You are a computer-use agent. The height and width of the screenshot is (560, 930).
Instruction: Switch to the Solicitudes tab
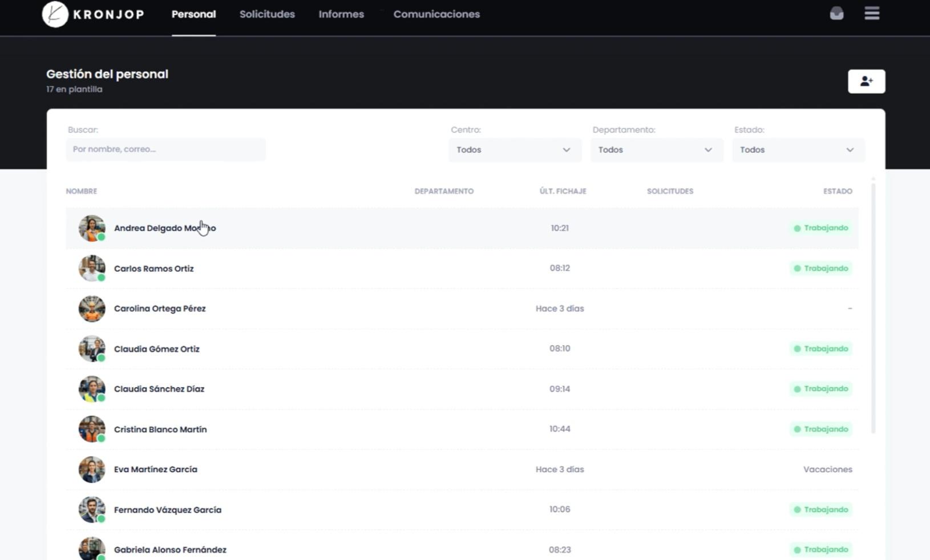[267, 14]
